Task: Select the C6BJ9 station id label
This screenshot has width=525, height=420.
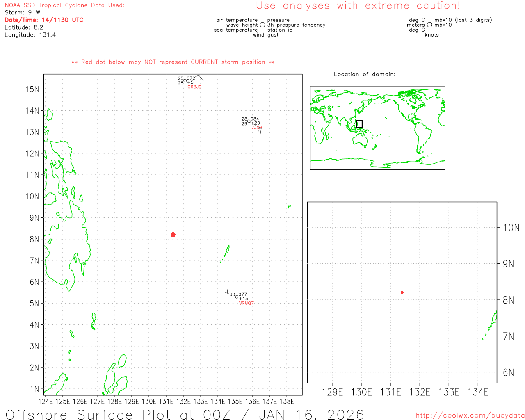Action: [194, 87]
